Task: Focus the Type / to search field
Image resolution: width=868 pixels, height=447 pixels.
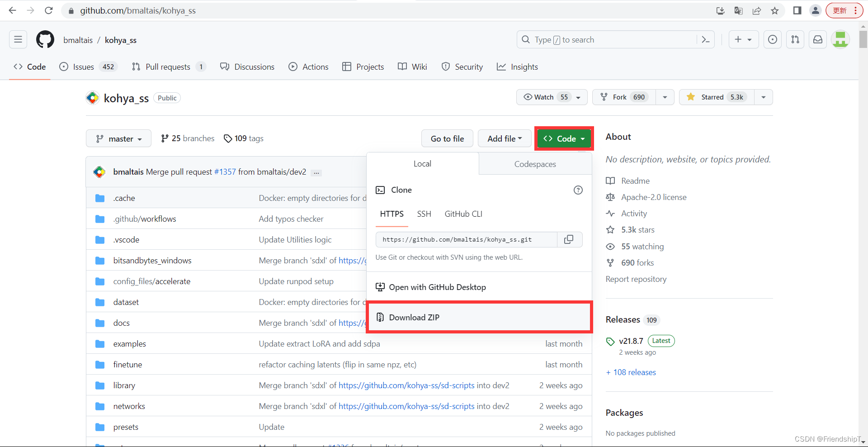Action: tap(606, 40)
